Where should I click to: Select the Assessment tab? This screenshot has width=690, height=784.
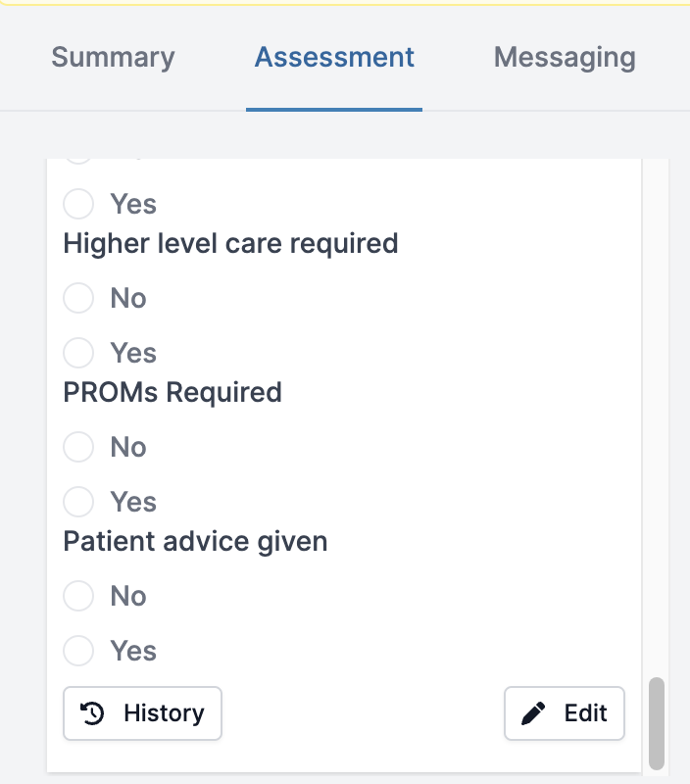(334, 57)
